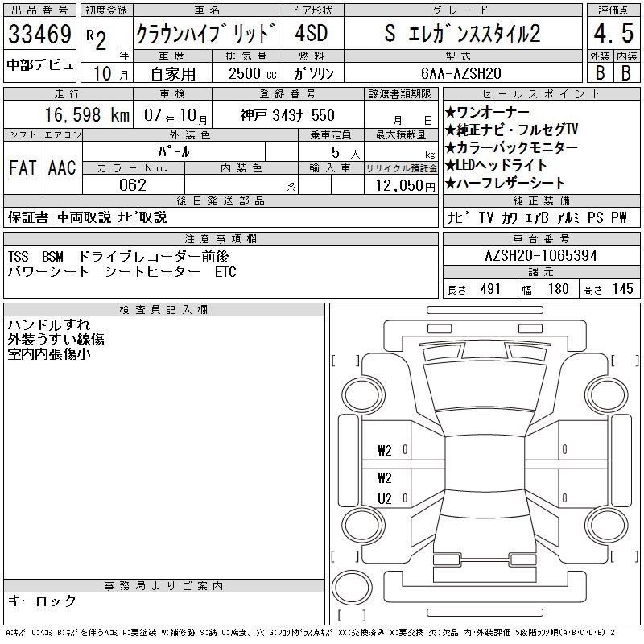Click the 注意事項欄 header
The height and width of the screenshot is (644, 644).
pyautogui.click(x=221, y=238)
